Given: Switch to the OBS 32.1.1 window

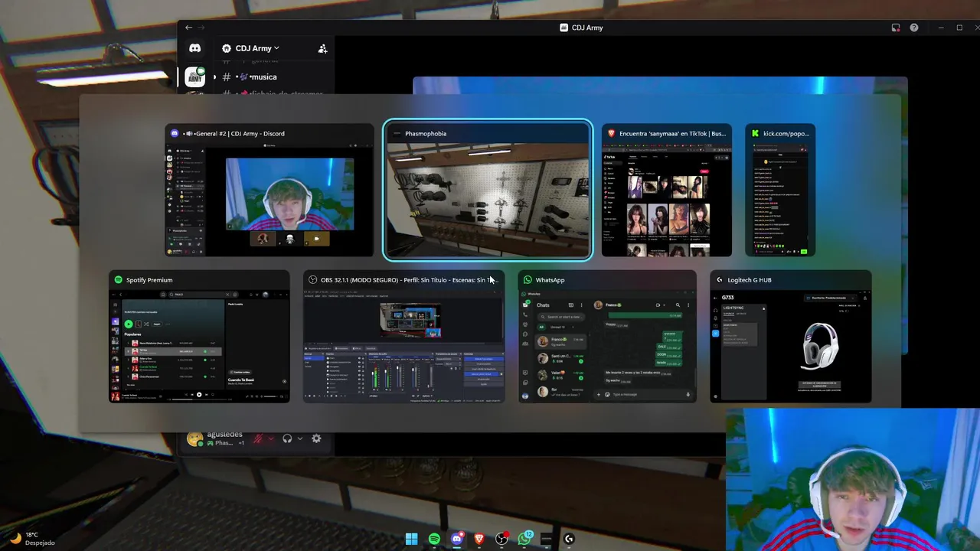Looking at the screenshot, I should pos(403,337).
